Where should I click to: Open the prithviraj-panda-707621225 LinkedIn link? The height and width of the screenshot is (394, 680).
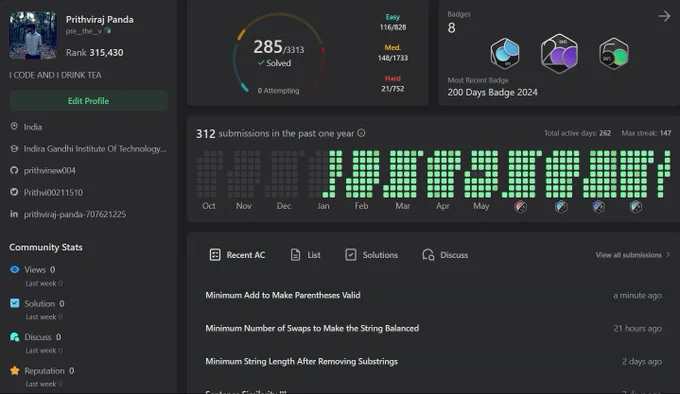click(x=75, y=214)
